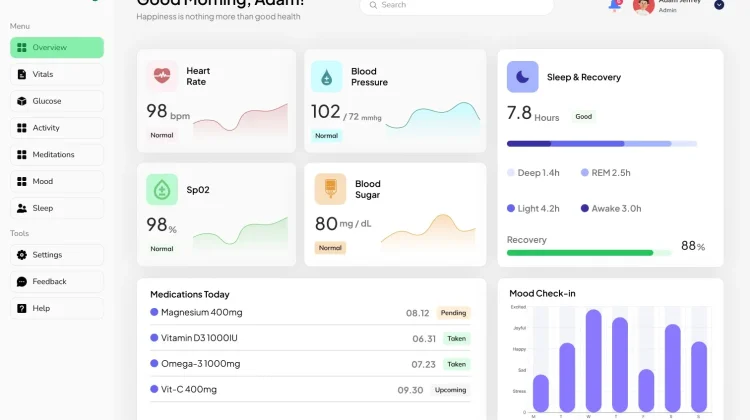This screenshot has height=420, width=750.
Task: Focus the Search input field
Action: (457, 5)
